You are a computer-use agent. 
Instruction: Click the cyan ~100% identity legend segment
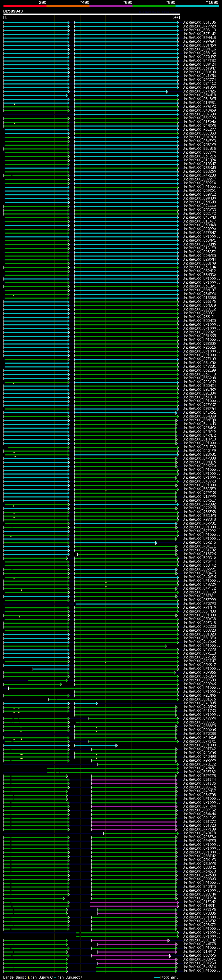click(197, 6)
